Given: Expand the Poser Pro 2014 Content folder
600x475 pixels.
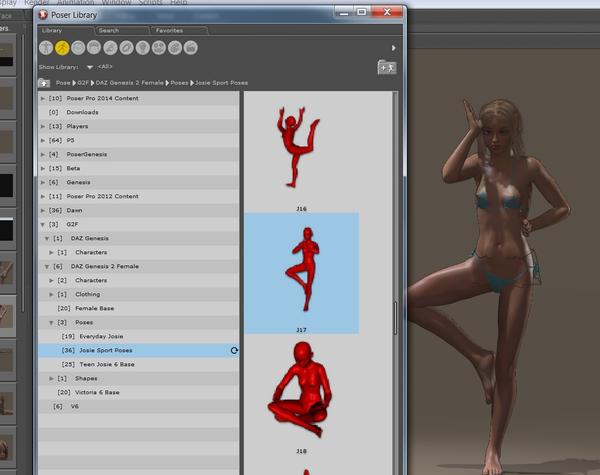Looking at the screenshot, I should [x=42, y=99].
